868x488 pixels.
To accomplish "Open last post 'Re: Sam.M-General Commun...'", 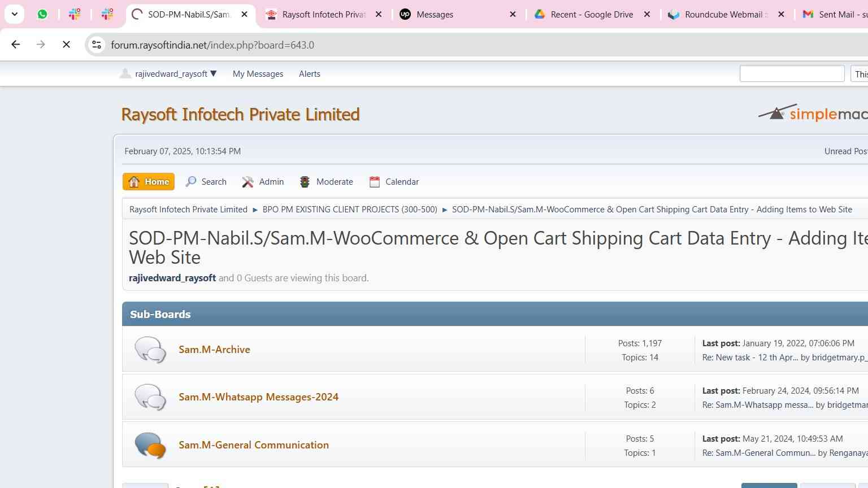I will 758,453.
